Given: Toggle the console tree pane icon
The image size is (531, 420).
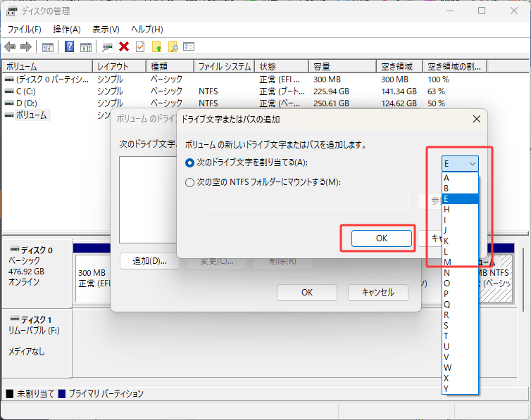Looking at the screenshot, I should coord(47,46).
